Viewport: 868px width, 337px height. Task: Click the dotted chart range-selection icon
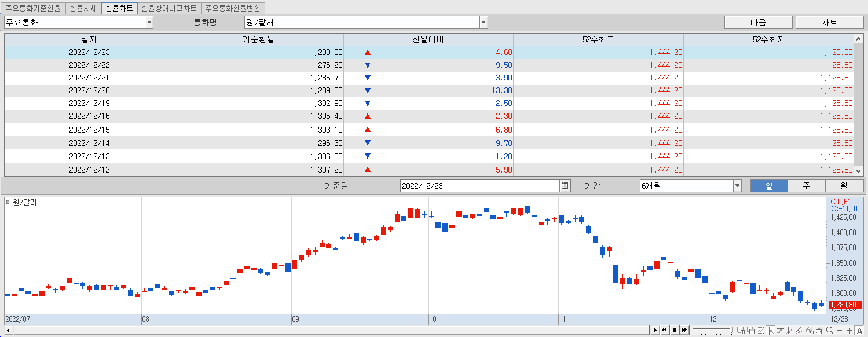(x=760, y=330)
